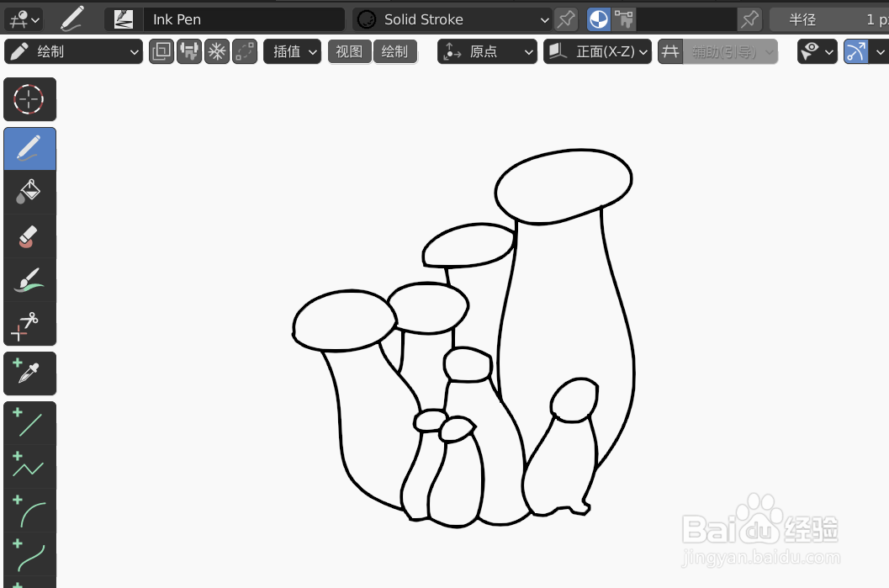Viewport: 889px width, 588px height.
Task: Select the Line primitive tool
Action: coord(29,422)
